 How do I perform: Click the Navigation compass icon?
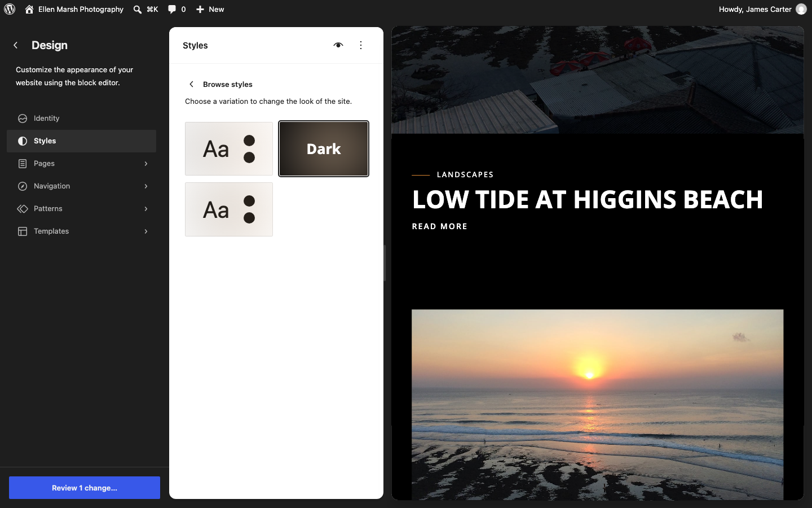[23, 186]
